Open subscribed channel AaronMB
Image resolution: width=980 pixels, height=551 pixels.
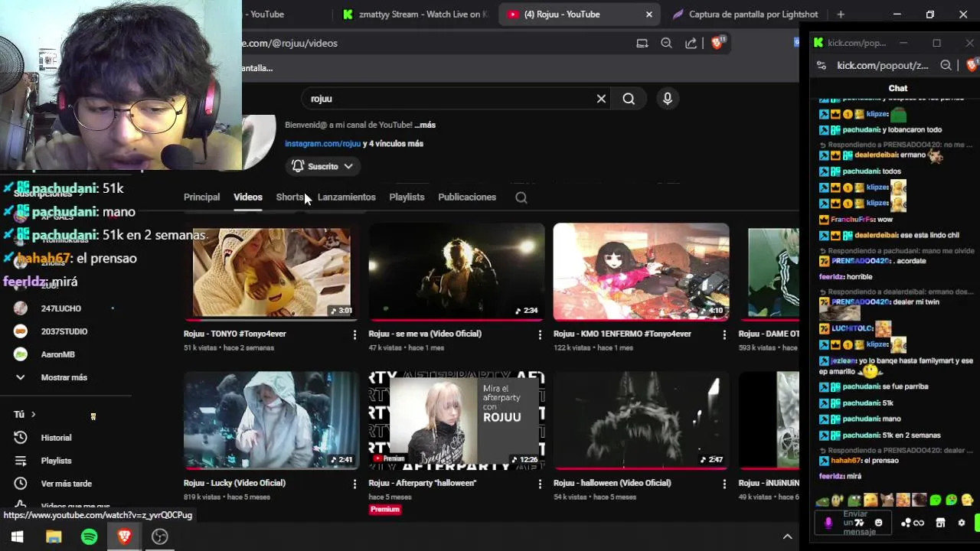(x=57, y=354)
